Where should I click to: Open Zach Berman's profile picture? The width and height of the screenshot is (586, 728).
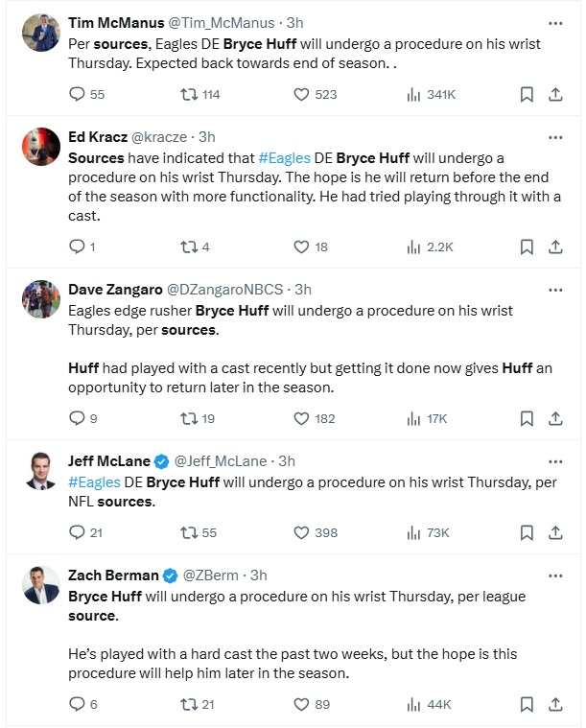pyautogui.click(x=41, y=585)
